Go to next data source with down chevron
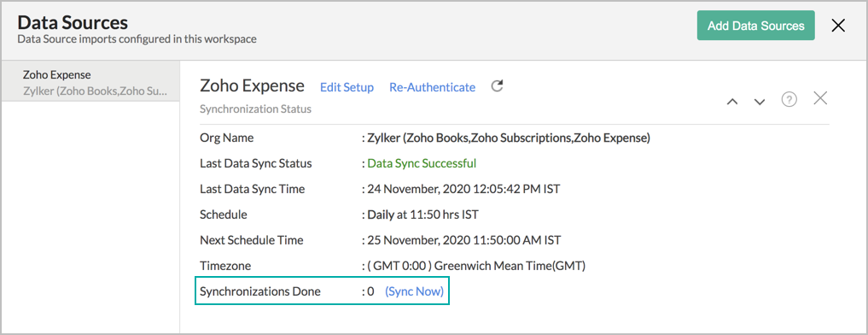868x335 pixels. [x=760, y=102]
